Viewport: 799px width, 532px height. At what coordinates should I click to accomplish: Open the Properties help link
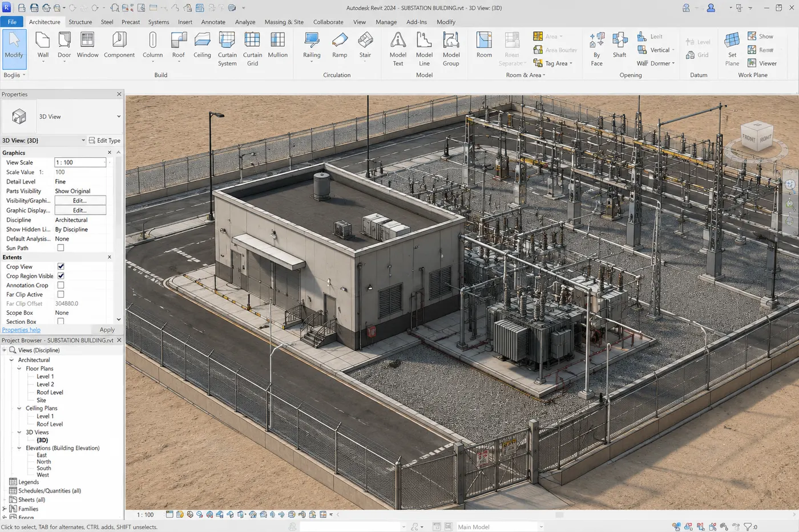click(x=21, y=330)
